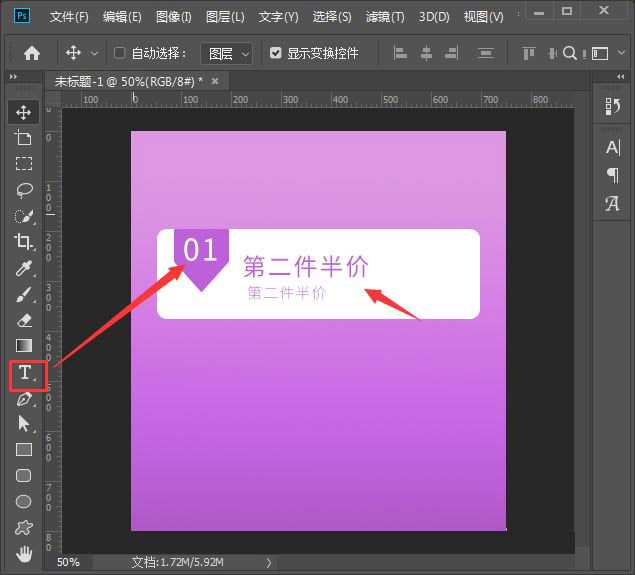This screenshot has width=635, height=575.
Task: Choose the Eyedropper tool
Action: [x=24, y=268]
